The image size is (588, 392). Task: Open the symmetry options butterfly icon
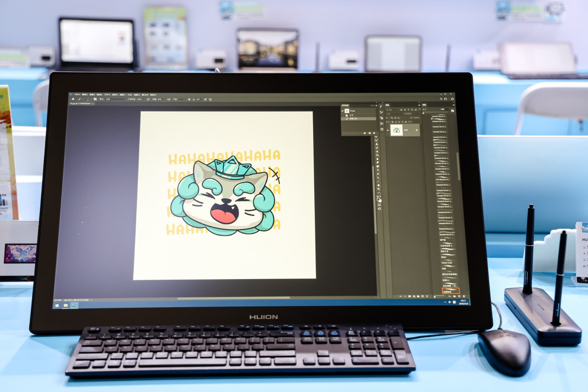coord(210,99)
